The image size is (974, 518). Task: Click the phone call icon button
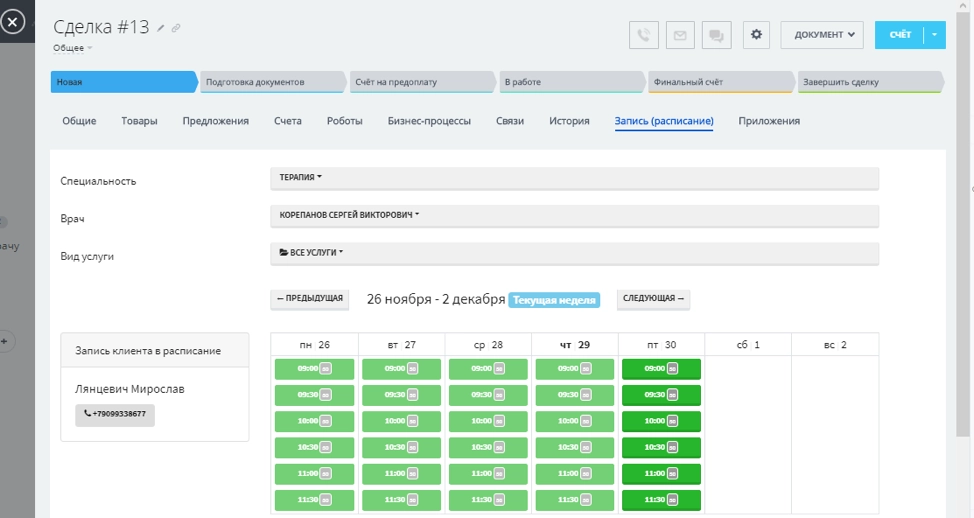pyautogui.click(x=644, y=35)
